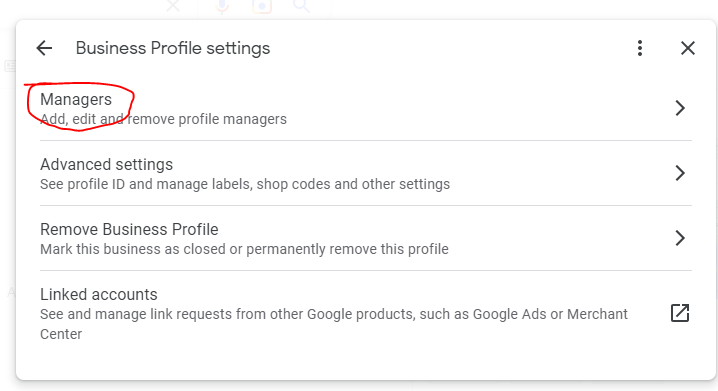
Task: Click 'Add, edit and remove profile managers' text
Action: tap(163, 119)
